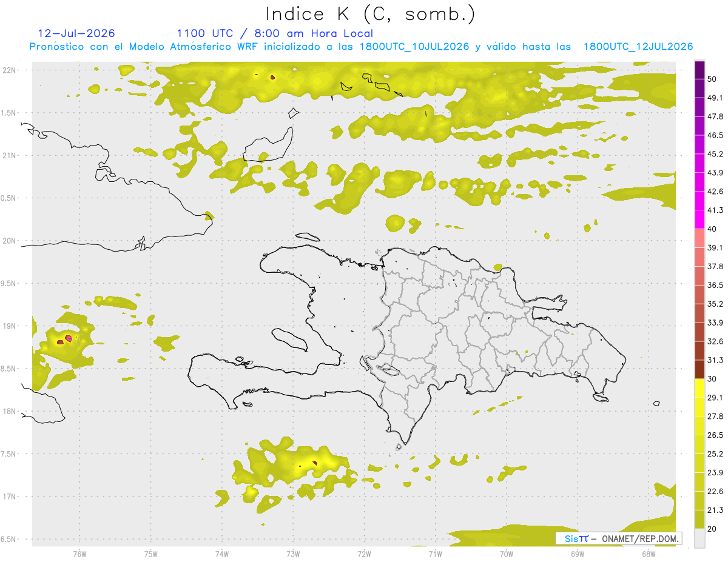The height and width of the screenshot is (562, 728).
Task: Click latitude label '17N'
Action: click(x=10, y=497)
